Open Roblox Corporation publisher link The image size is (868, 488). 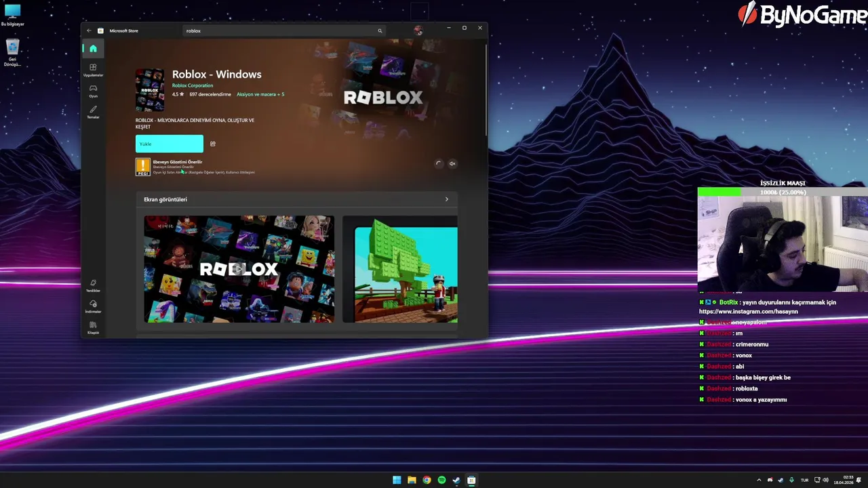[x=193, y=85]
